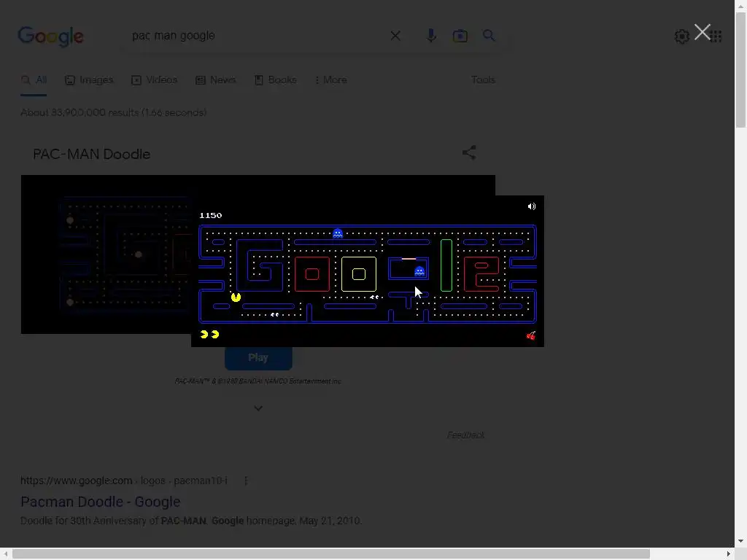
Task: Open Google settings gear
Action: (x=682, y=36)
